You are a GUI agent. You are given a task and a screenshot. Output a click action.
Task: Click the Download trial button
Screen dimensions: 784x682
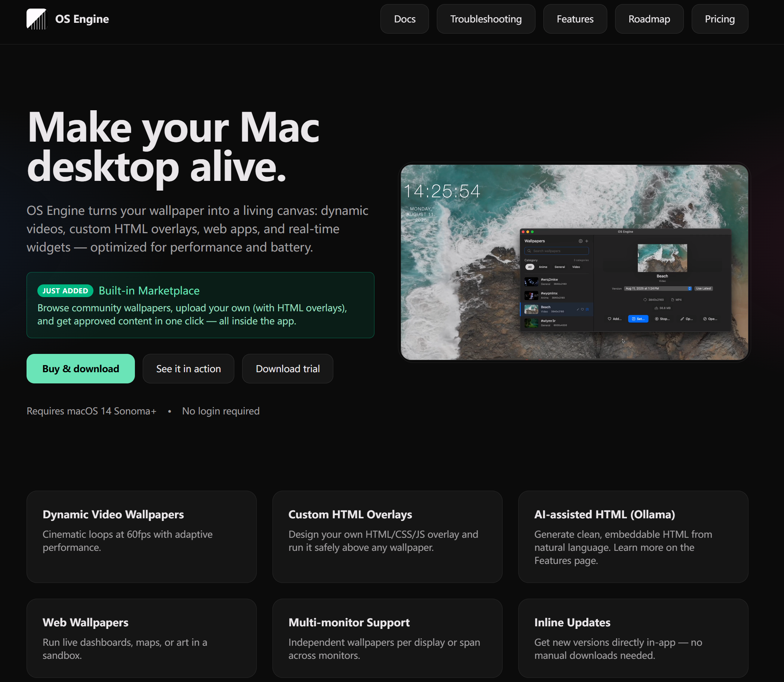coord(288,368)
